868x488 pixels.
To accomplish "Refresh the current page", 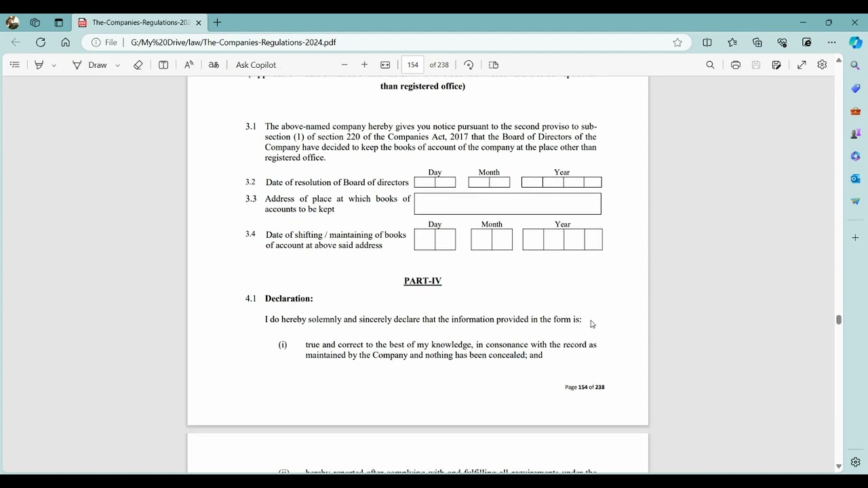I will (x=41, y=42).
